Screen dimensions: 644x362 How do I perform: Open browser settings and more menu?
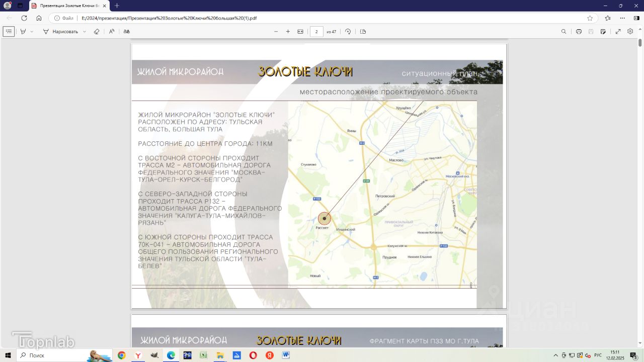point(622,18)
